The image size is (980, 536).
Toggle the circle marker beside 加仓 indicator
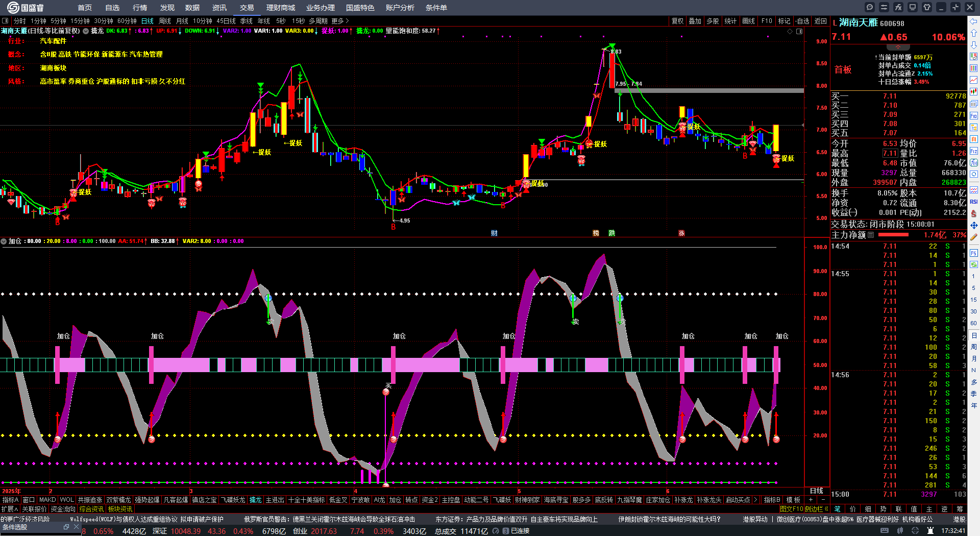click(4, 241)
